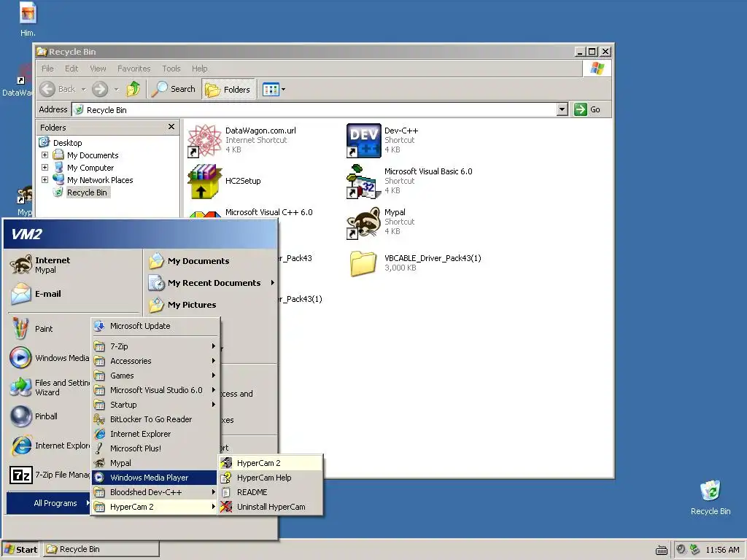Click the Address bar field
Viewport: 747px width, 560px height.
click(314, 109)
